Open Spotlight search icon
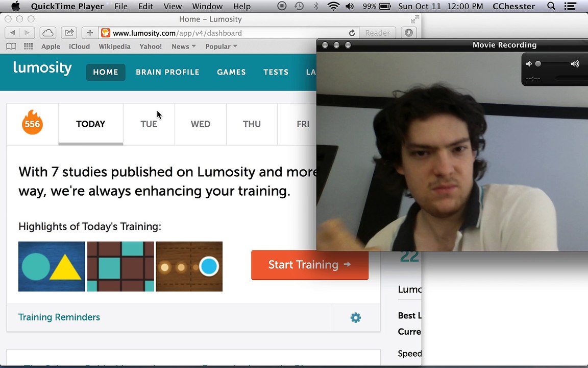 [x=551, y=6]
